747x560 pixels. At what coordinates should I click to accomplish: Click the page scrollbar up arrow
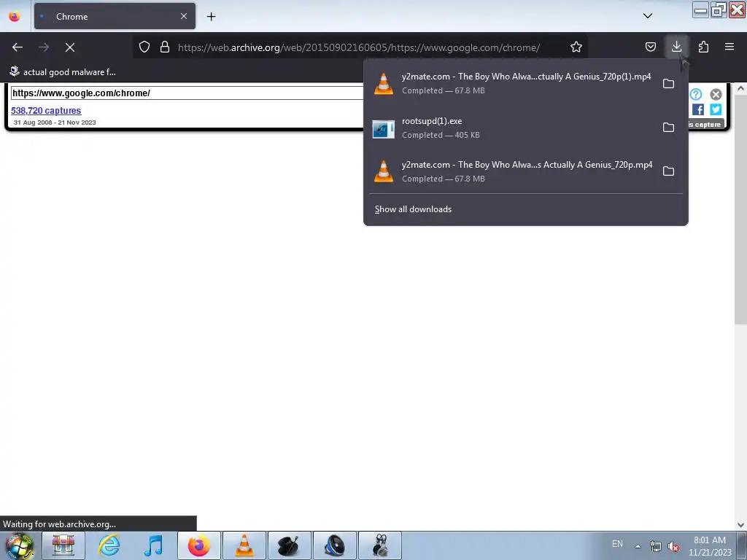coord(740,88)
